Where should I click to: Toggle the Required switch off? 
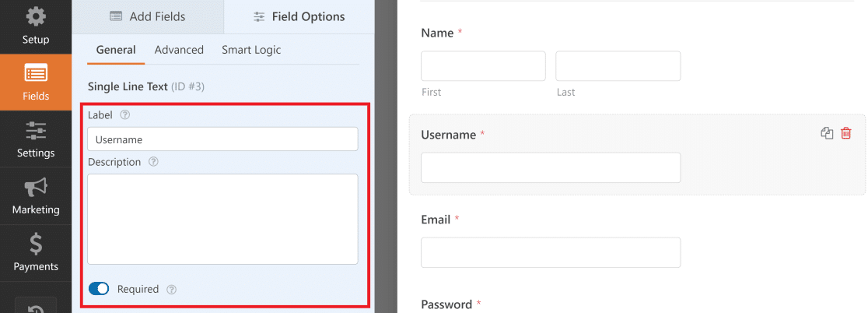[x=99, y=289]
